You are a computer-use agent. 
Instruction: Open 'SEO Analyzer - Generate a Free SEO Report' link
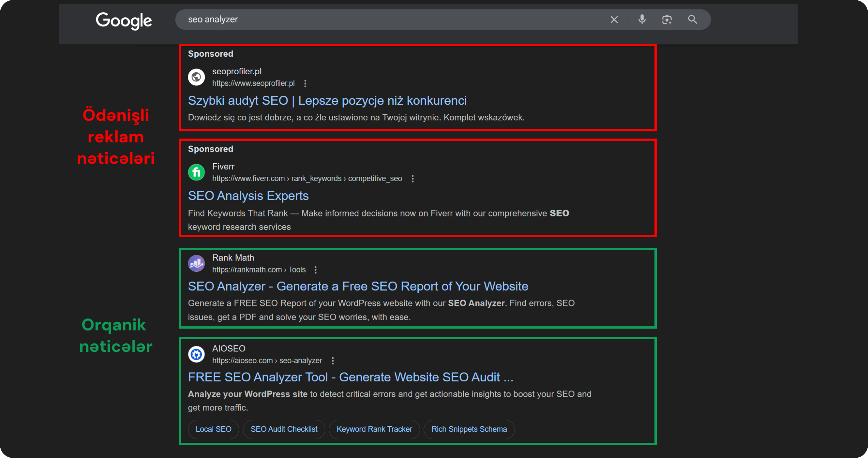[x=358, y=287]
